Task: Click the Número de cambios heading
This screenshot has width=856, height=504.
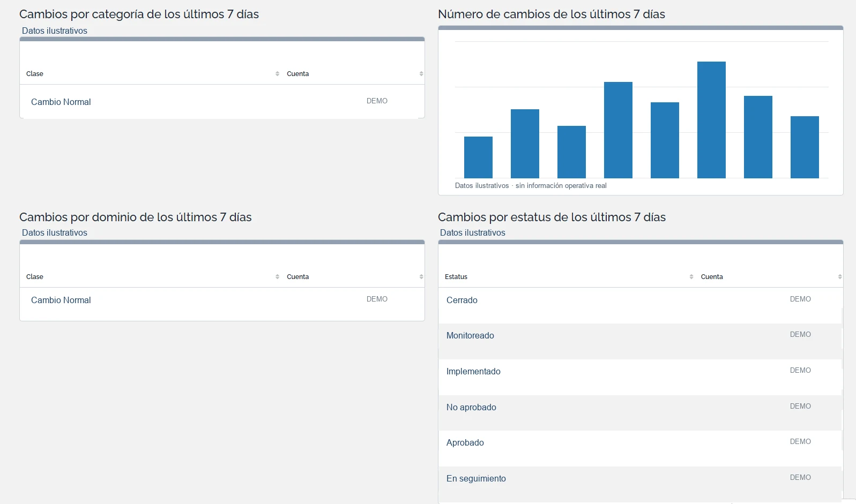Action: [x=552, y=14]
